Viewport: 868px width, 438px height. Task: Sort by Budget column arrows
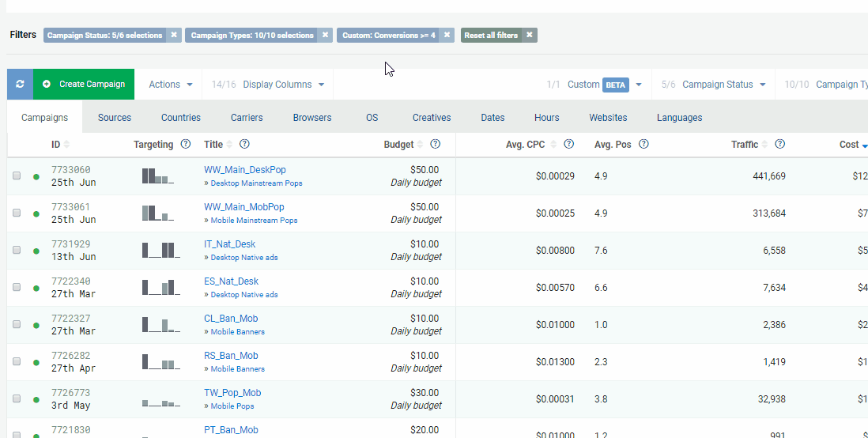coord(420,145)
